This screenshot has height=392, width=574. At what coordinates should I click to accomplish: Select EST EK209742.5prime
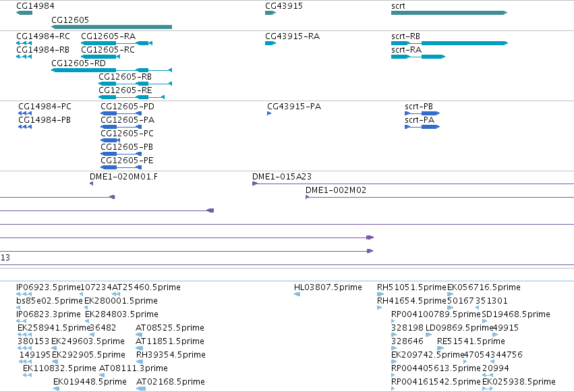click(394, 362)
